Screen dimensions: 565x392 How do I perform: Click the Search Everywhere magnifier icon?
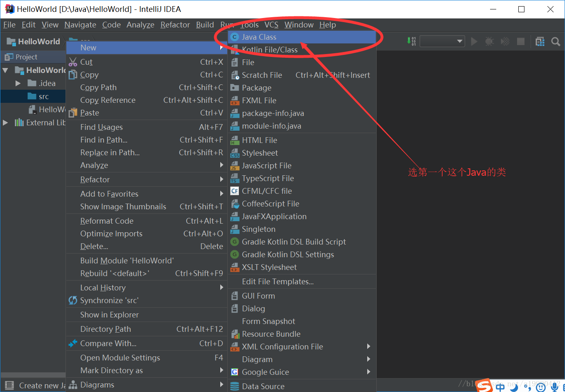point(556,41)
